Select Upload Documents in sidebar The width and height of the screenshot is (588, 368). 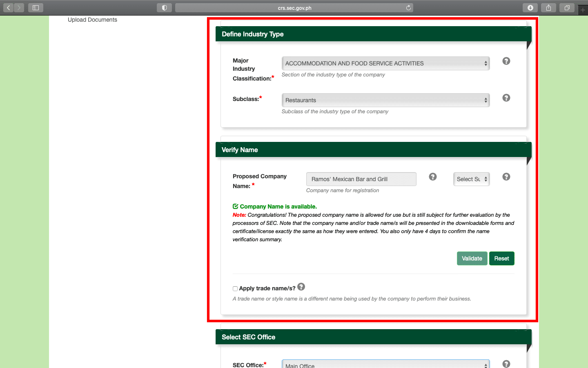[92, 20]
